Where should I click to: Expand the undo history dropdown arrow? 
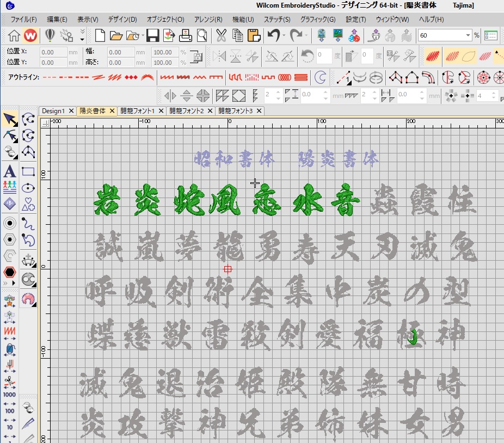(284, 35)
